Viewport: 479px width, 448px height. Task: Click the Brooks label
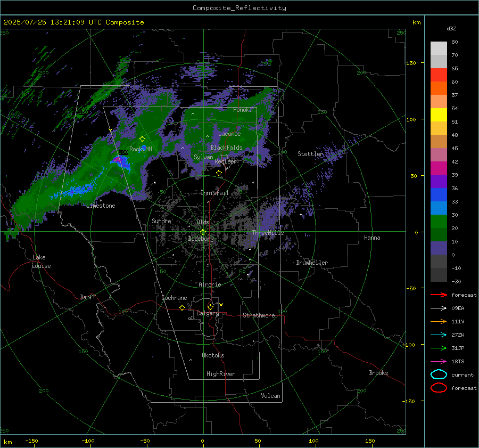[378, 373]
